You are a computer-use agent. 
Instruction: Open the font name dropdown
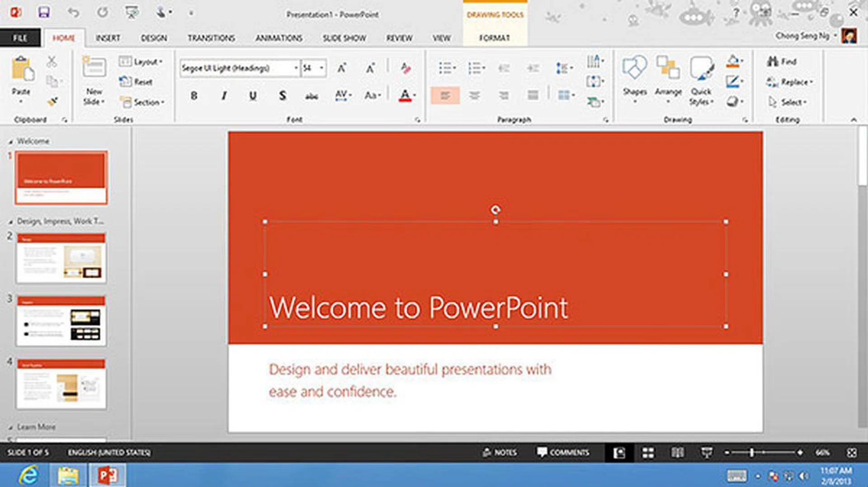point(296,68)
